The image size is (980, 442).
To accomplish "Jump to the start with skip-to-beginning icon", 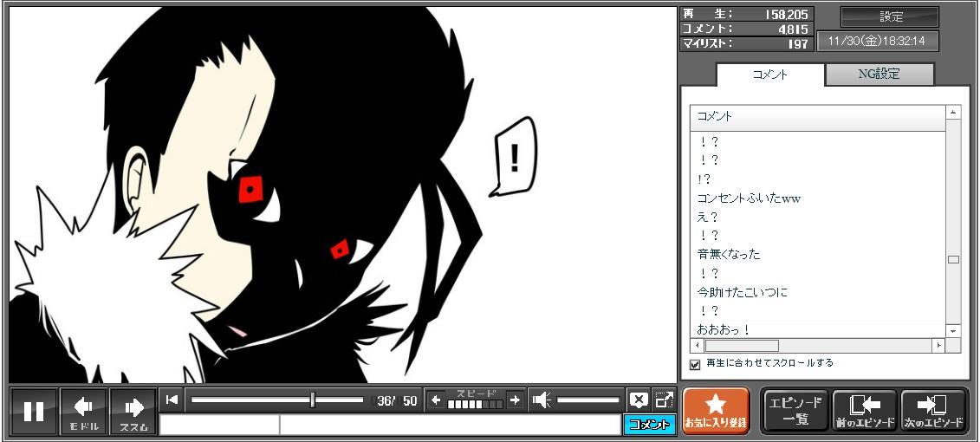I will [x=172, y=400].
